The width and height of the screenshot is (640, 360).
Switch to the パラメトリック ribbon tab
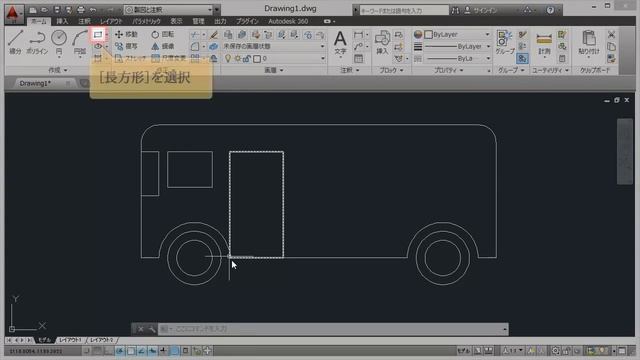(146, 21)
